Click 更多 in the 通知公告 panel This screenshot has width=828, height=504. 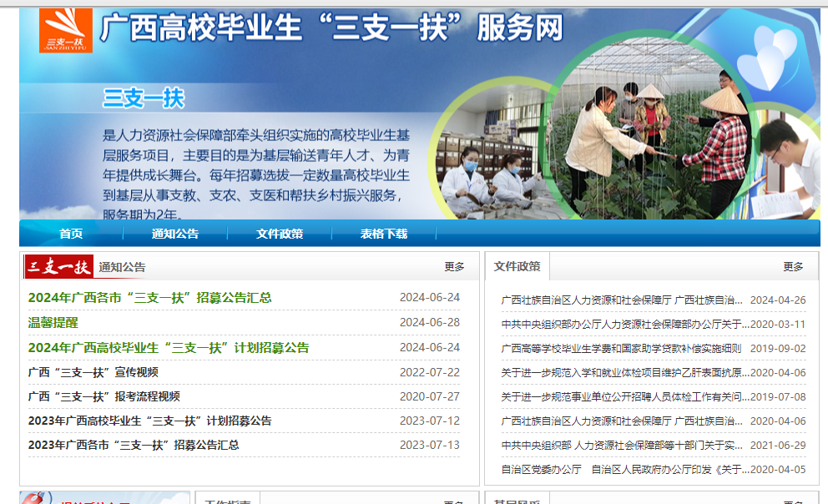click(x=454, y=267)
